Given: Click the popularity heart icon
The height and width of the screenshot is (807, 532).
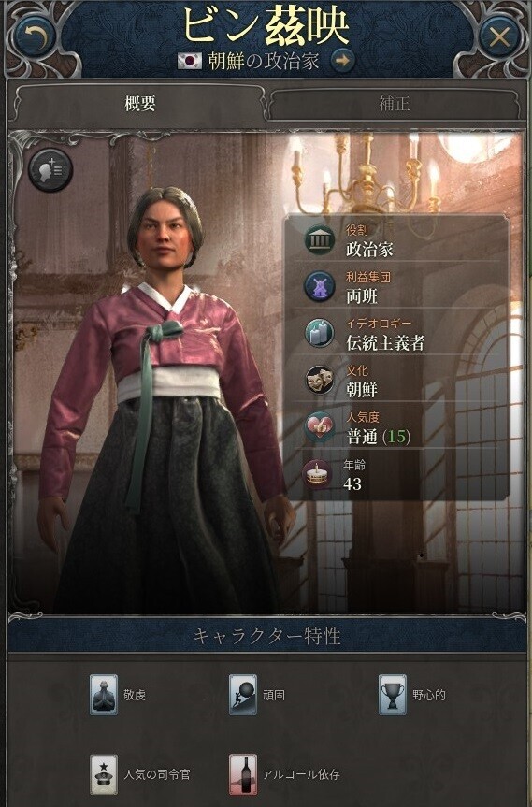Looking at the screenshot, I should [x=320, y=426].
